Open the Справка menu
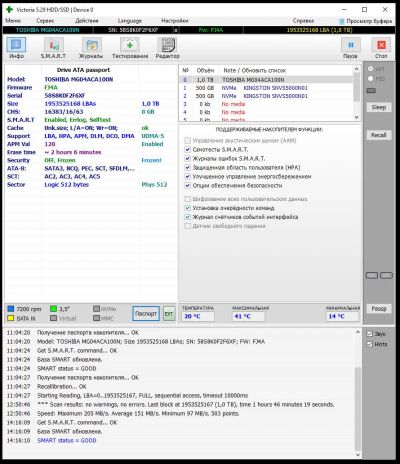The width and height of the screenshot is (400, 464). coord(303,21)
